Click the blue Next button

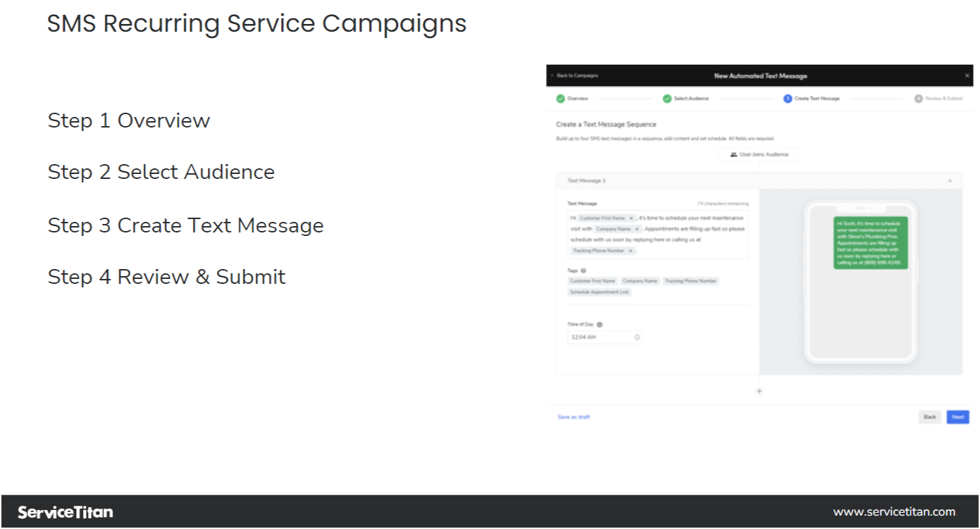click(957, 417)
